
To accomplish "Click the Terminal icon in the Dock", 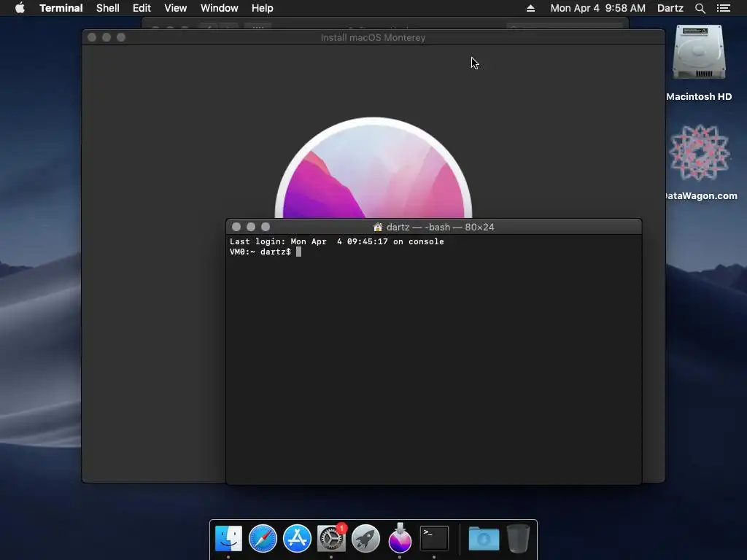I will point(434,539).
